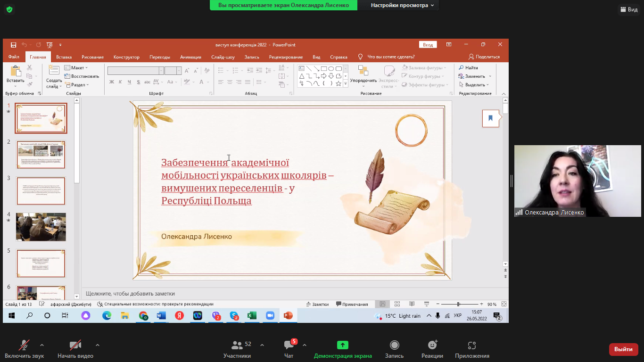Image resolution: width=644 pixels, height=362 pixels.
Task: Click the Excel icon in the taskbar
Action: 252,316
